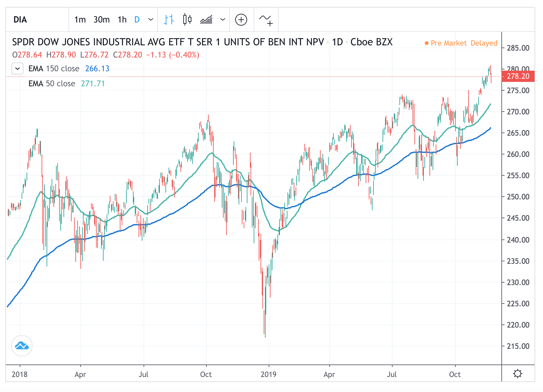This screenshot has width=543, height=392.
Task: Switch to area chart style
Action: [206, 20]
